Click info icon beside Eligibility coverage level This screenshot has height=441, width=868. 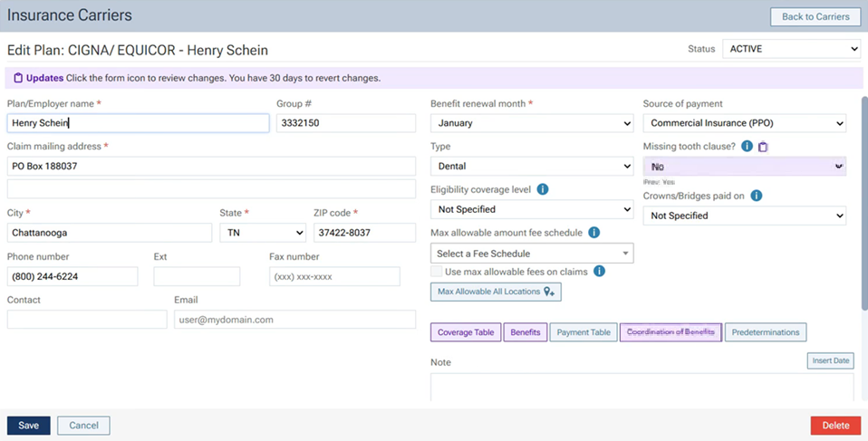pos(543,189)
